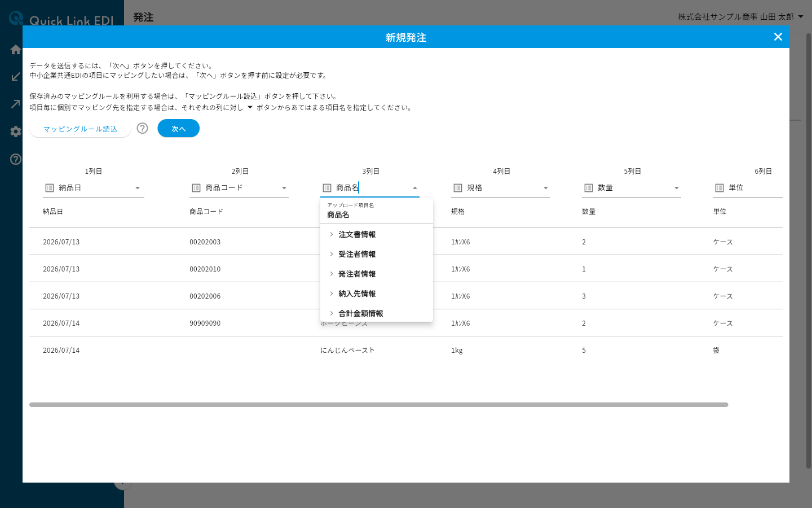Open the settings gear in sidebar
The width and height of the screenshot is (812, 508).
(x=16, y=132)
